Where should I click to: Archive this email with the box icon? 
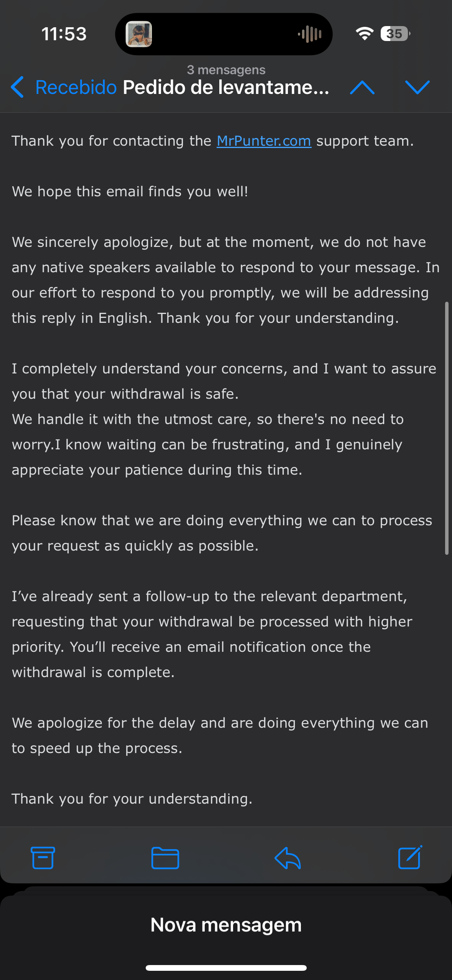tap(43, 857)
